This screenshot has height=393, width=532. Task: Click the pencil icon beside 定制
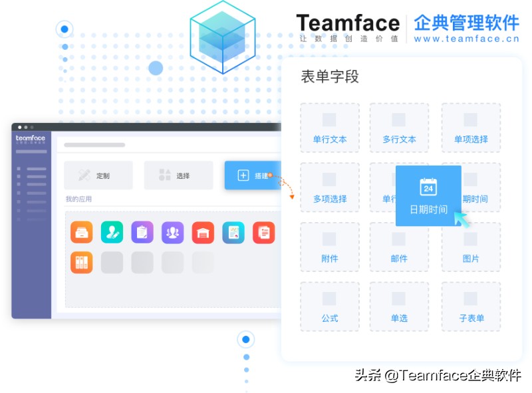pyautogui.click(x=84, y=175)
